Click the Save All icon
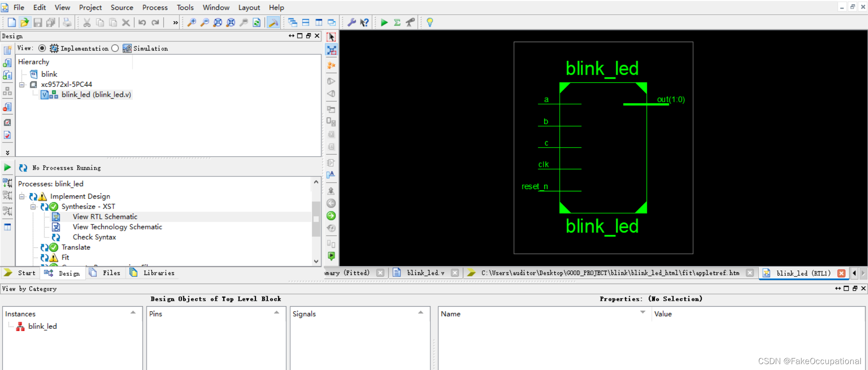The width and height of the screenshot is (868, 370). point(51,23)
